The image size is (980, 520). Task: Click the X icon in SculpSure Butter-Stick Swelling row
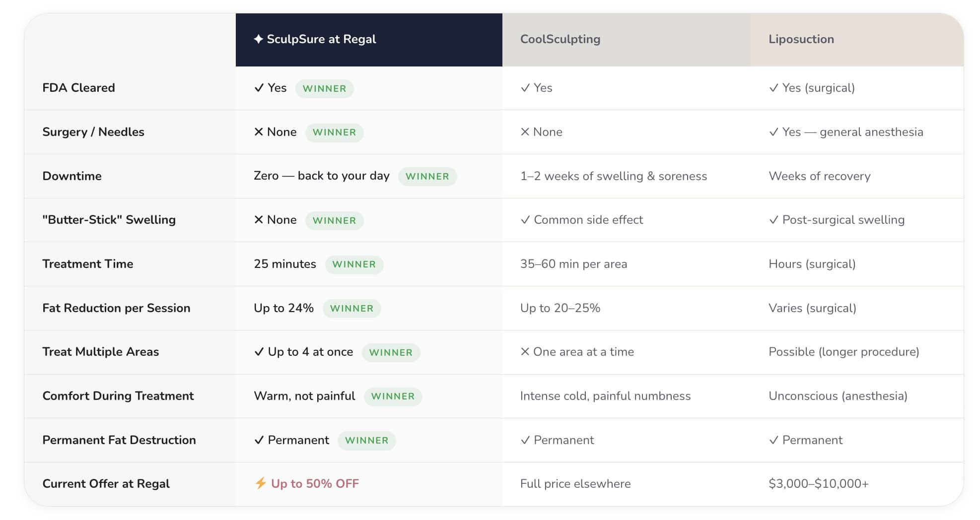(x=259, y=220)
